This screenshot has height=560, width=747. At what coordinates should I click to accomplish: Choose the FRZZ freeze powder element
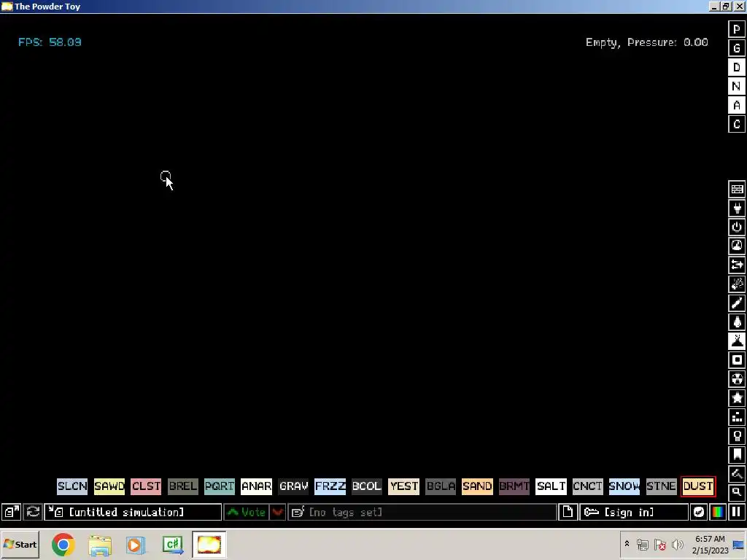tap(330, 486)
